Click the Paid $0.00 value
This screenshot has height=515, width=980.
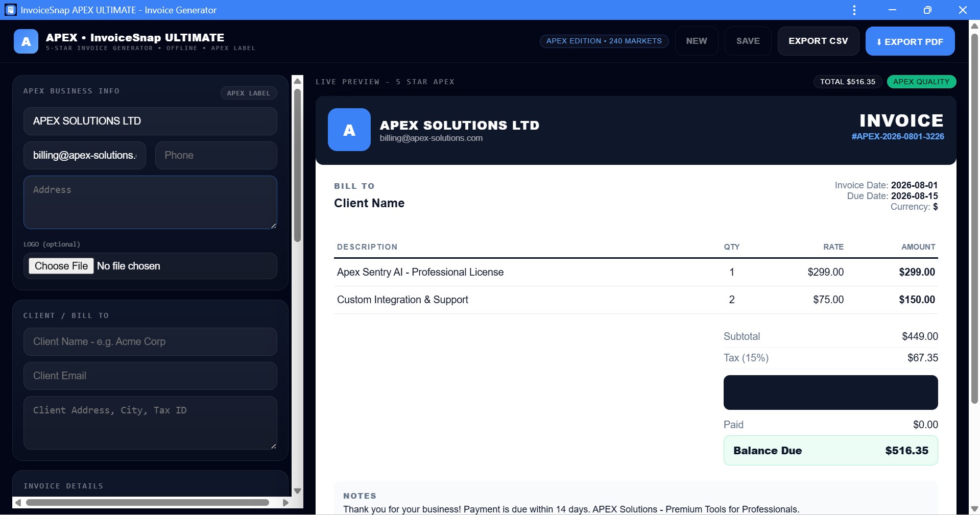[925, 425]
